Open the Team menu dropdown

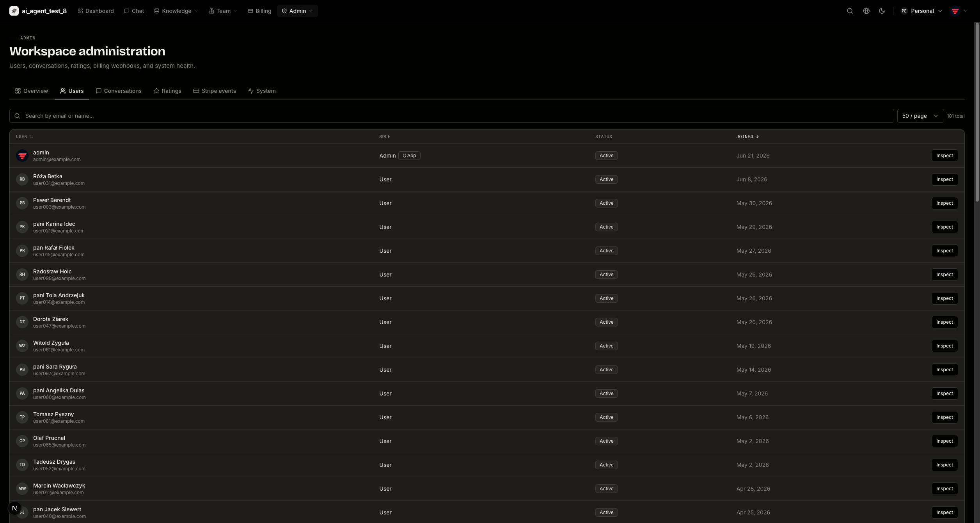(x=223, y=11)
